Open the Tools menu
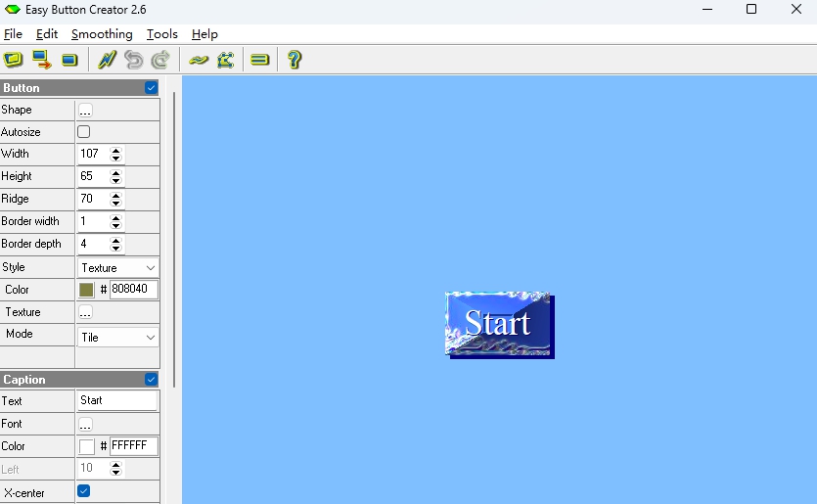The image size is (817, 504). pyautogui.click(x=162, y=34)
